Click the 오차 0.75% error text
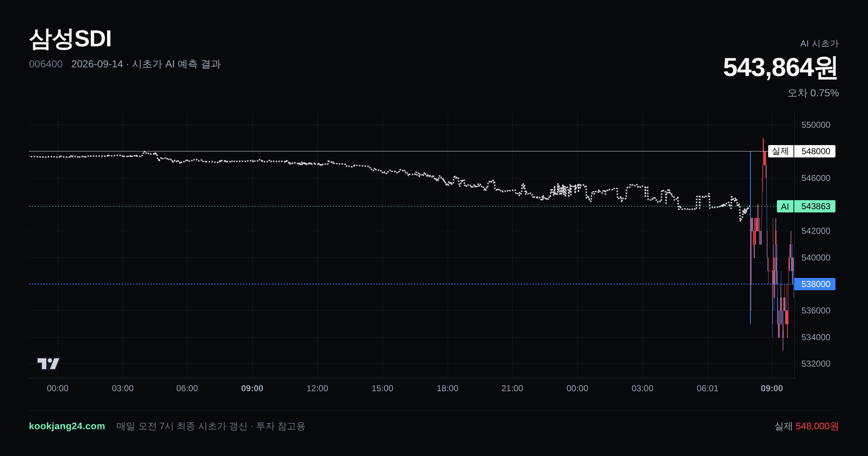 813,93
